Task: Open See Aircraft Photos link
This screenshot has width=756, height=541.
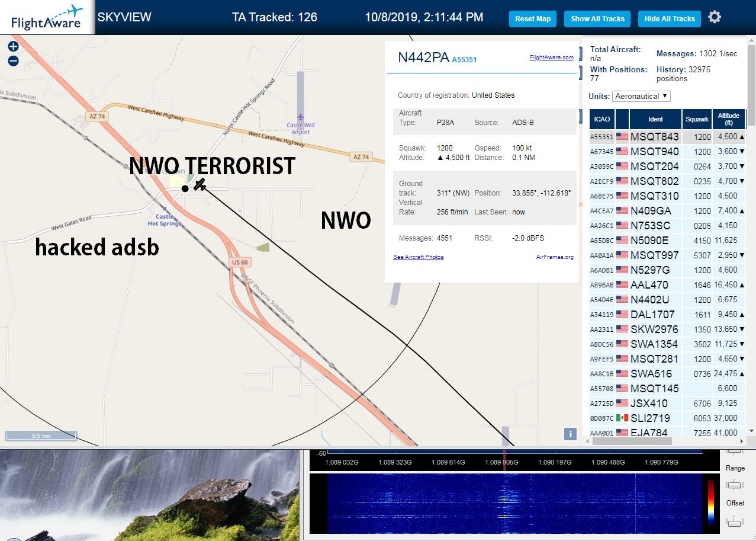Action: 419,257
